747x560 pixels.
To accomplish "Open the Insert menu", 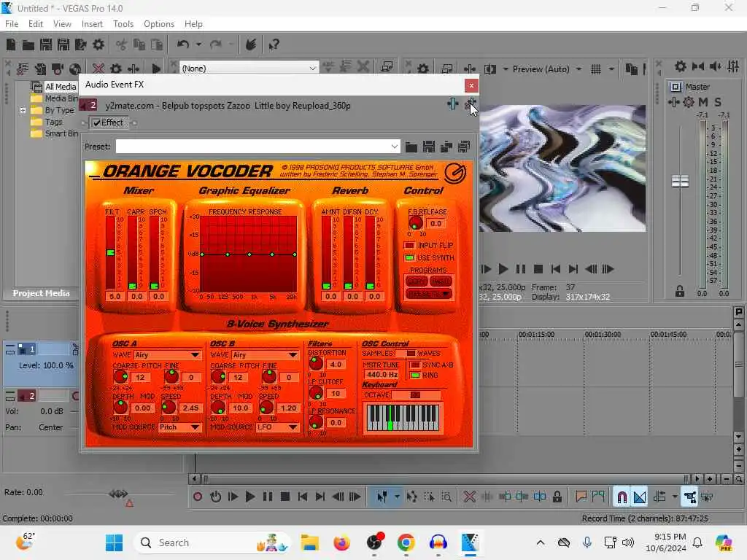I will click(x=92, y=24).
